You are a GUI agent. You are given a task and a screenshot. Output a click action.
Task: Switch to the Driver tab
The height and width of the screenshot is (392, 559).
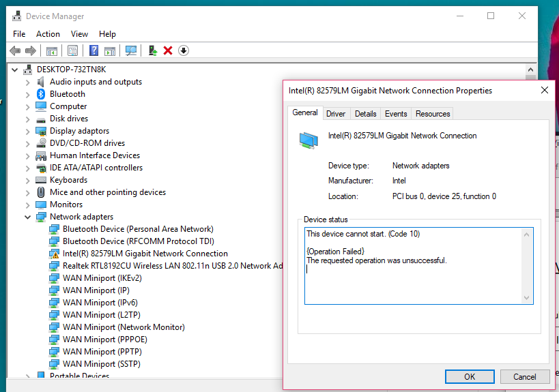(x=336, y=114)
